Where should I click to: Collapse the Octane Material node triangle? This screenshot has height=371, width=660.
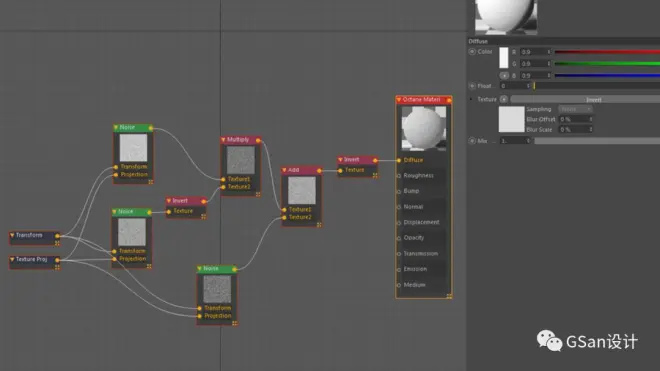click(x=399, y=100)
